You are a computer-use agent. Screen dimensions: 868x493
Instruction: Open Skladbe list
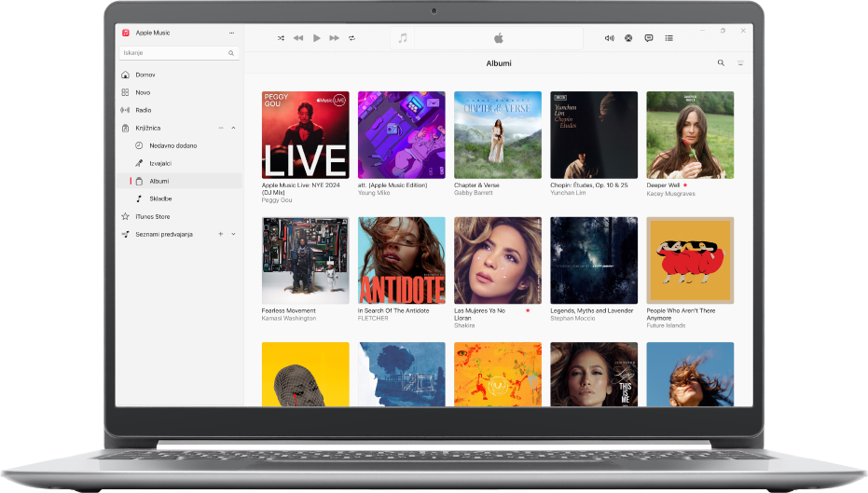(x=179, y=199)
